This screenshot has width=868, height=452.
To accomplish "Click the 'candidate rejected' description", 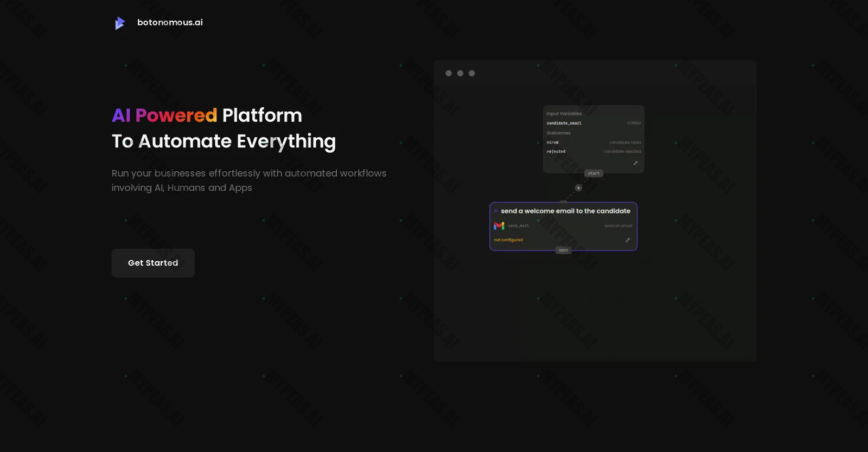I will tap(622, 152).
